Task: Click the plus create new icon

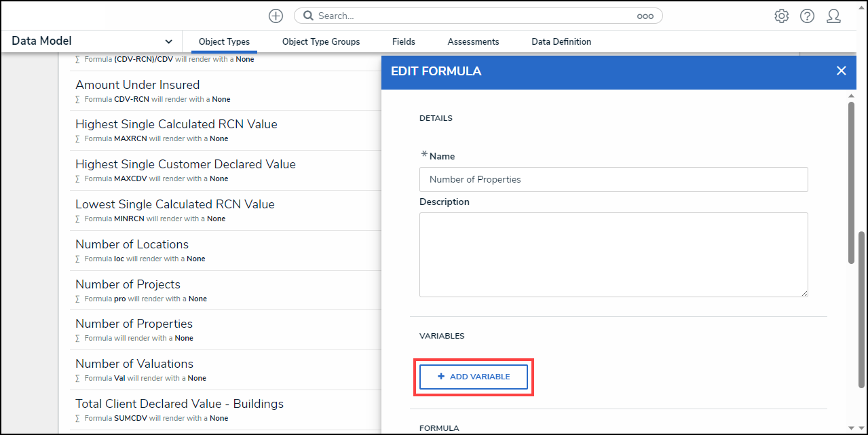Action: click(x=276, y=16)
